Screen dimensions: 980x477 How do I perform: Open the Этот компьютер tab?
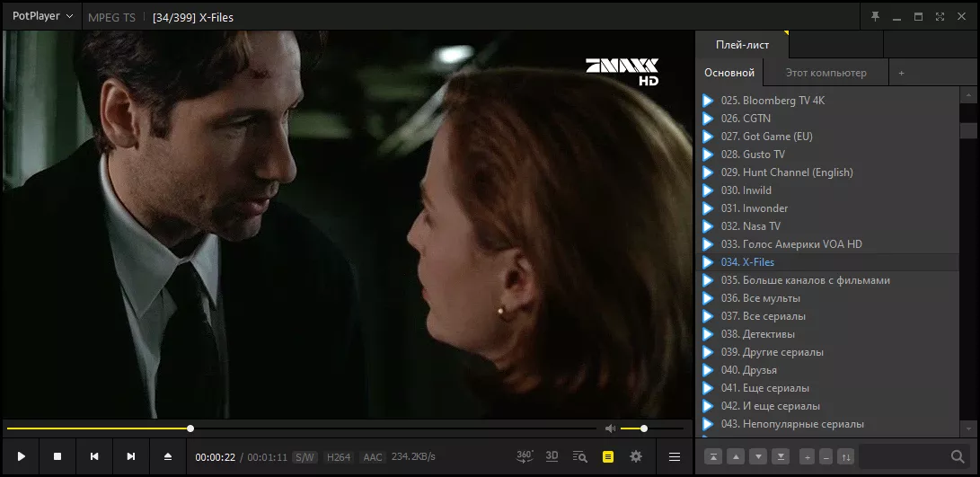[825, 73]
